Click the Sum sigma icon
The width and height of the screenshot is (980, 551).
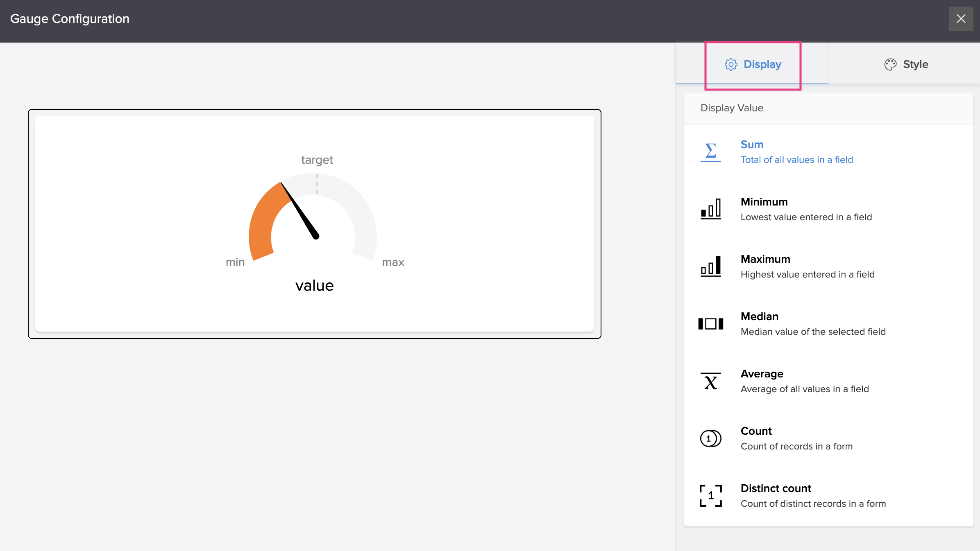tap(710, 152)
